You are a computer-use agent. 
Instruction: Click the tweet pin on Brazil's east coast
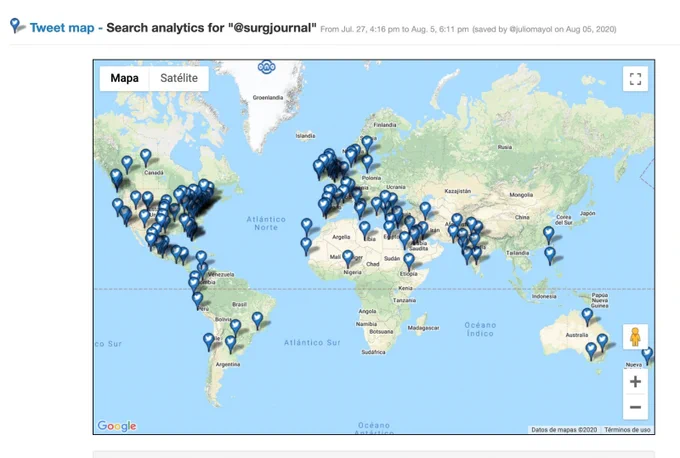[x=258, y=320]
